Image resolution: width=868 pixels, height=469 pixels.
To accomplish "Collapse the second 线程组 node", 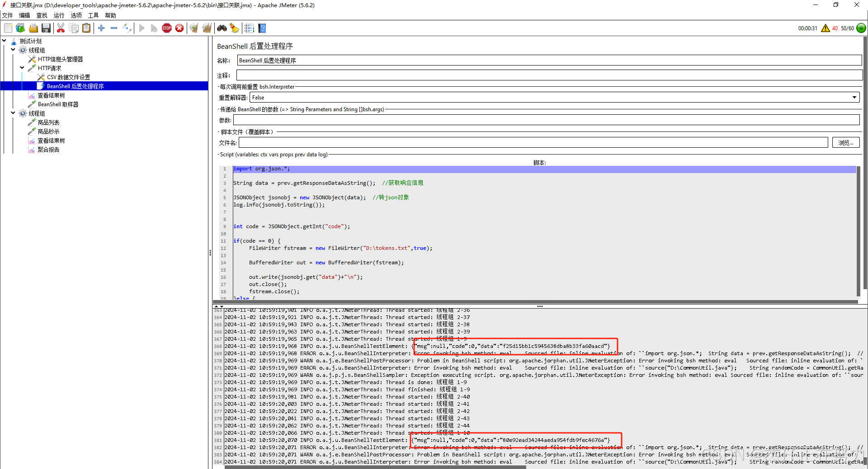I will pos(13,113).
